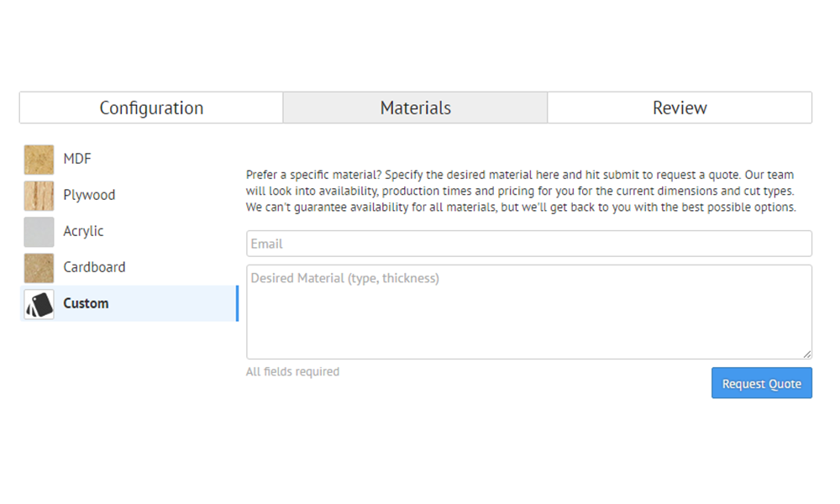Click the MDF texture swatch icon
840x504 pixels.
click(39, 160)
